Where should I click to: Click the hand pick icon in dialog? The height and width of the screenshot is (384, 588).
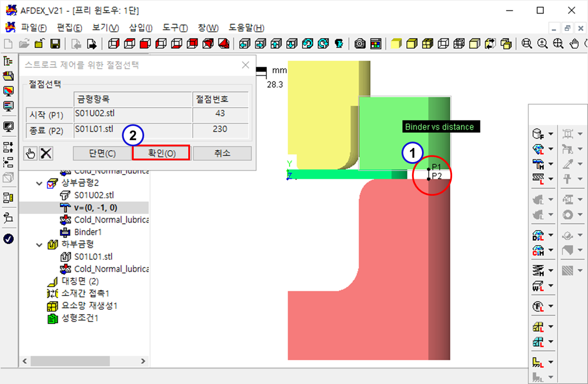(x=30, y=153)
